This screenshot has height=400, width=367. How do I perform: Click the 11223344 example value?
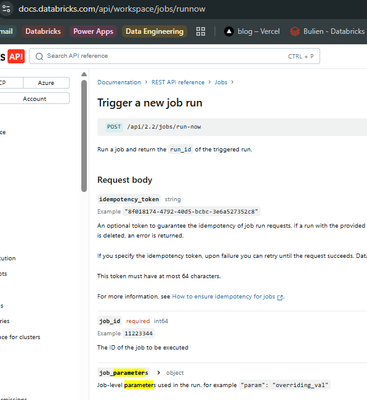coord(139,333)
